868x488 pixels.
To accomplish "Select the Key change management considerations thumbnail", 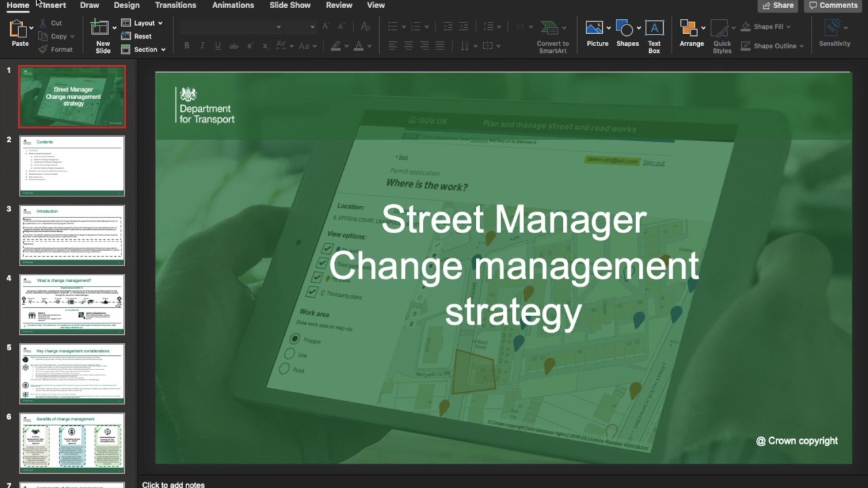I will click(x=72, y=373).
